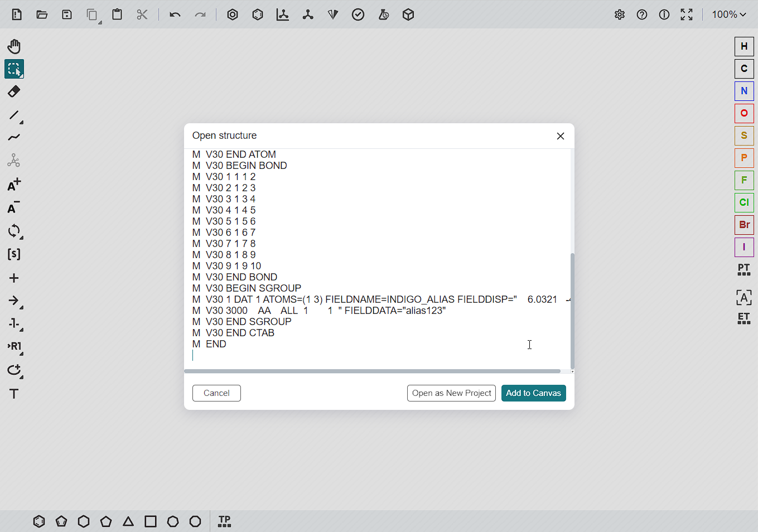
Task: Select the Chlorine atom button
Action: pyautogui.click(x=744, y=202)
